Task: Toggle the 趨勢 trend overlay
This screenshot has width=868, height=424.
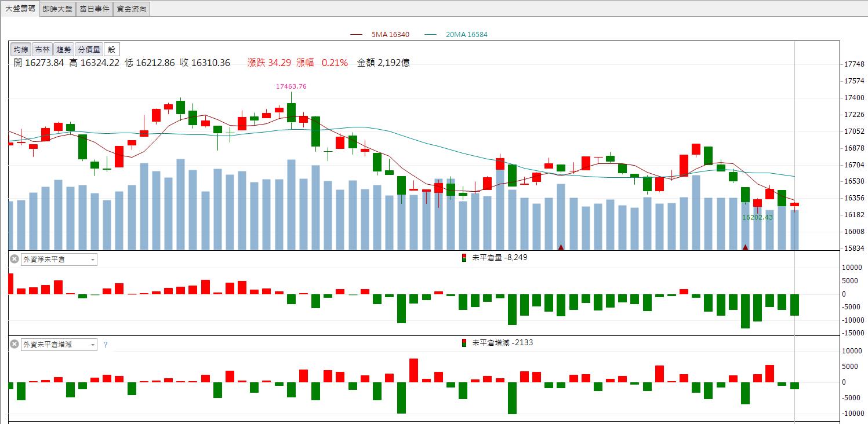Action: click(x=64, y=49)
